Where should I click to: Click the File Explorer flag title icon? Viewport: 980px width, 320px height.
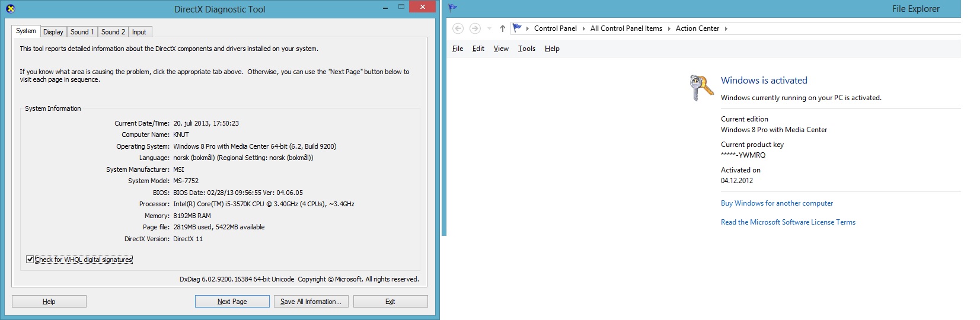point(453,8)
